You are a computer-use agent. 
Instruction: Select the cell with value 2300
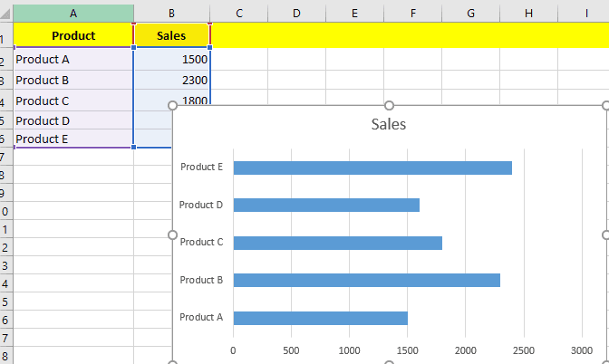pyautogui.click(x=171, y=80)
